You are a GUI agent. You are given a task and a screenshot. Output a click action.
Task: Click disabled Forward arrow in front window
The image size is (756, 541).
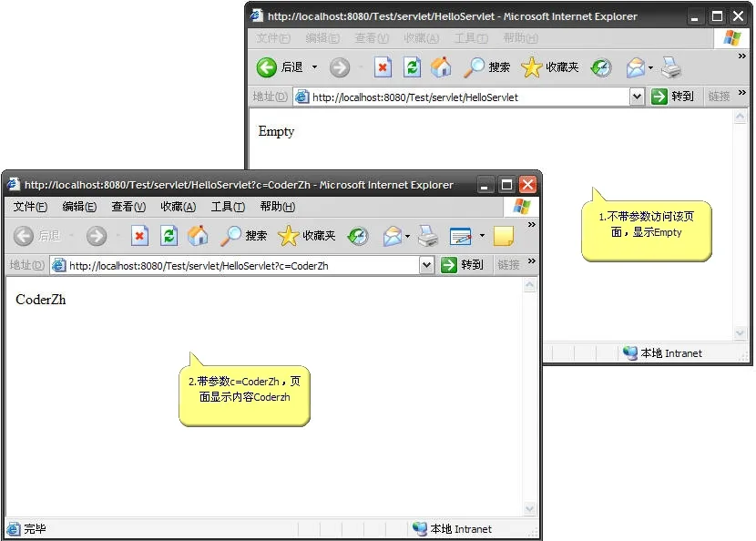97,236
